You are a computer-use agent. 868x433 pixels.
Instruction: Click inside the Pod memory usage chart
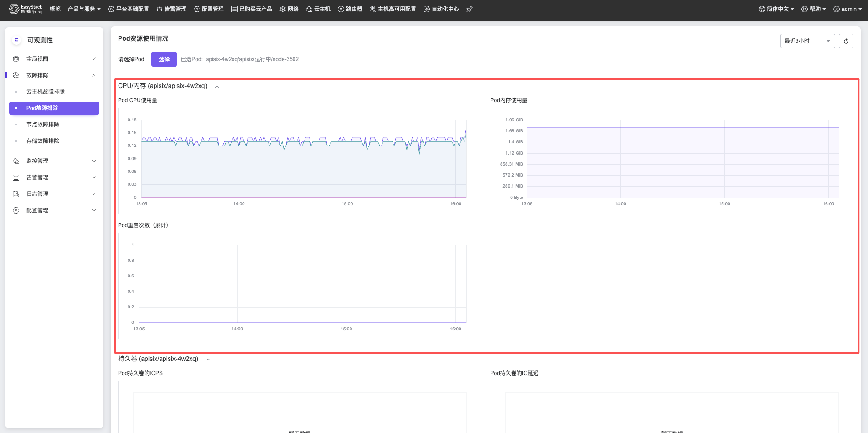(x=672, y=161)
